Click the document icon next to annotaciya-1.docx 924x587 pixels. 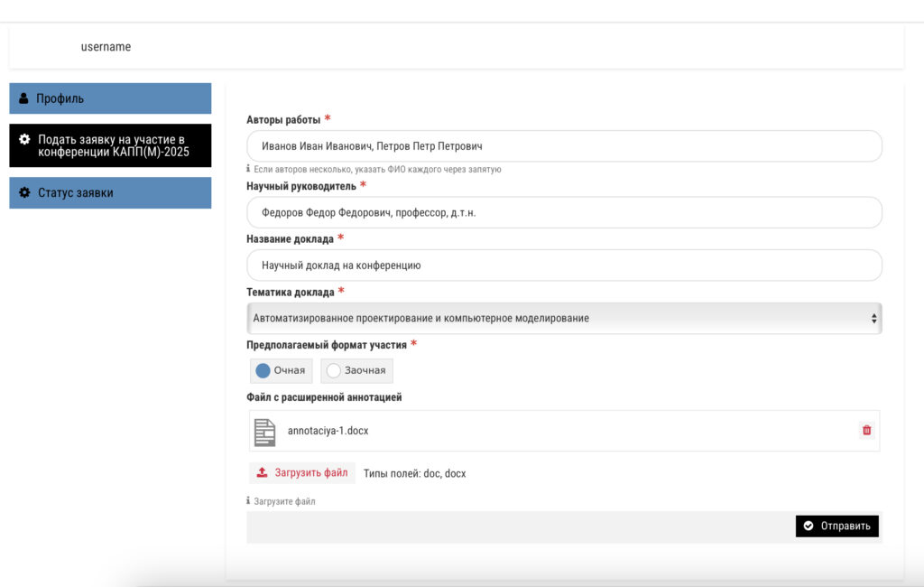[264, 433]
